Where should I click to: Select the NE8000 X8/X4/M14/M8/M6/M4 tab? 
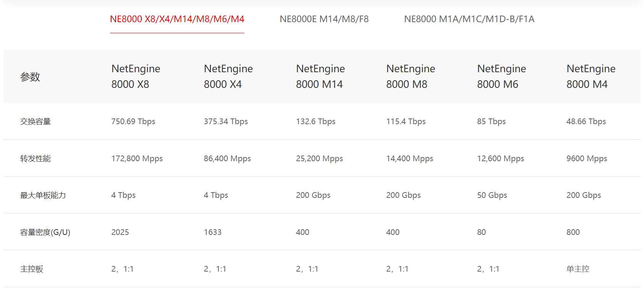point(177,19)
